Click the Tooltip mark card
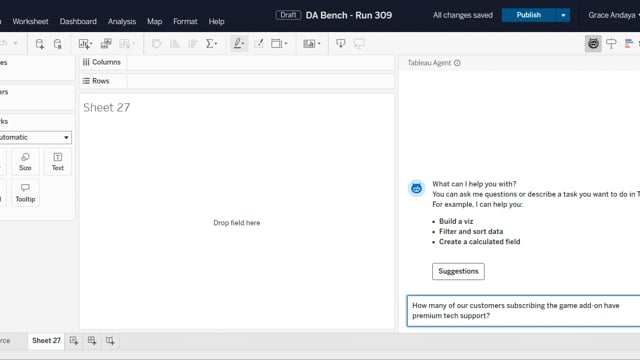Image resolution: width=640 pixels, height=360 pixels. pos(25,193)
